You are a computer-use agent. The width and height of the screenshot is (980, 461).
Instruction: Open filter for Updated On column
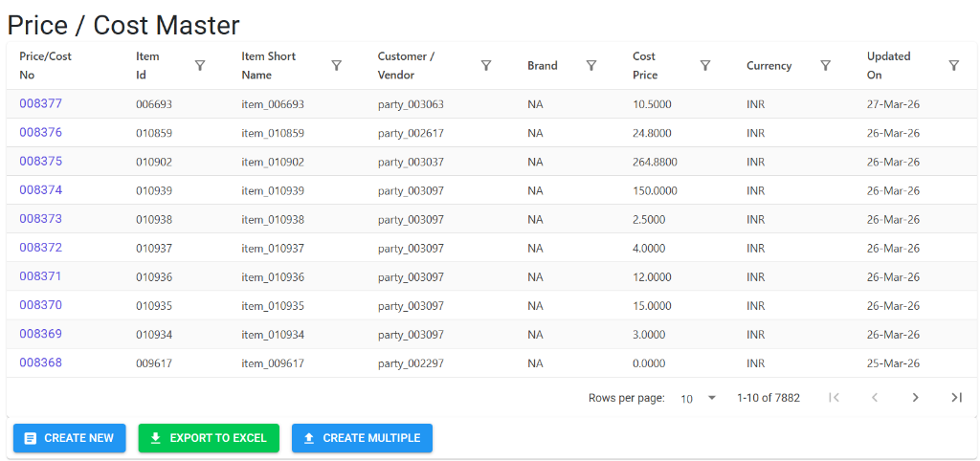click(x=954, y=66)
